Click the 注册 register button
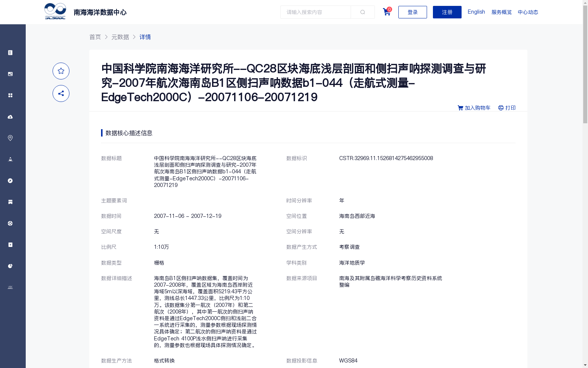Viewport: 588px width, 368px height. [x=447, y=12]
